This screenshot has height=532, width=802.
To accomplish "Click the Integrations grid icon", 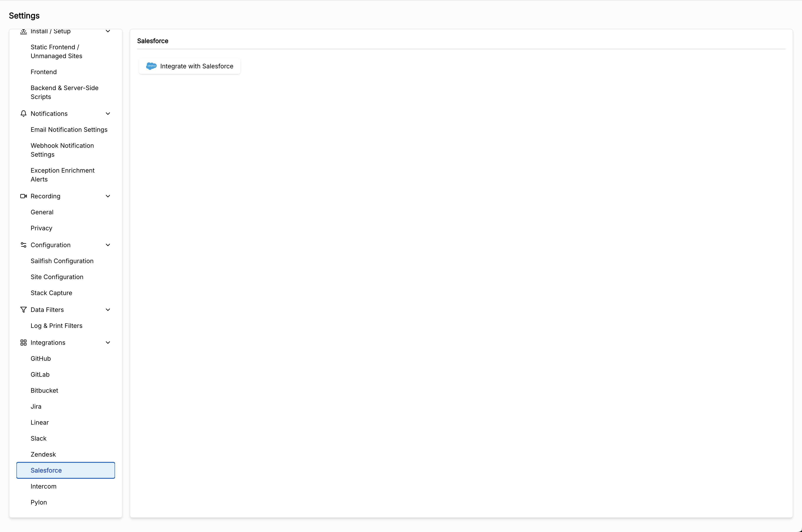I will tap(24, 343).
